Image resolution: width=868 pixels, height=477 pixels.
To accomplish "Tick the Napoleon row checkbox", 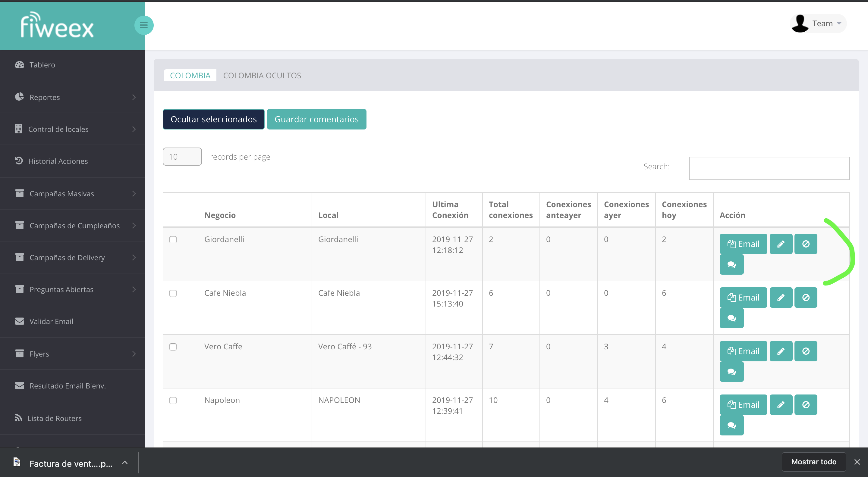I will click(x=173, y=400).
